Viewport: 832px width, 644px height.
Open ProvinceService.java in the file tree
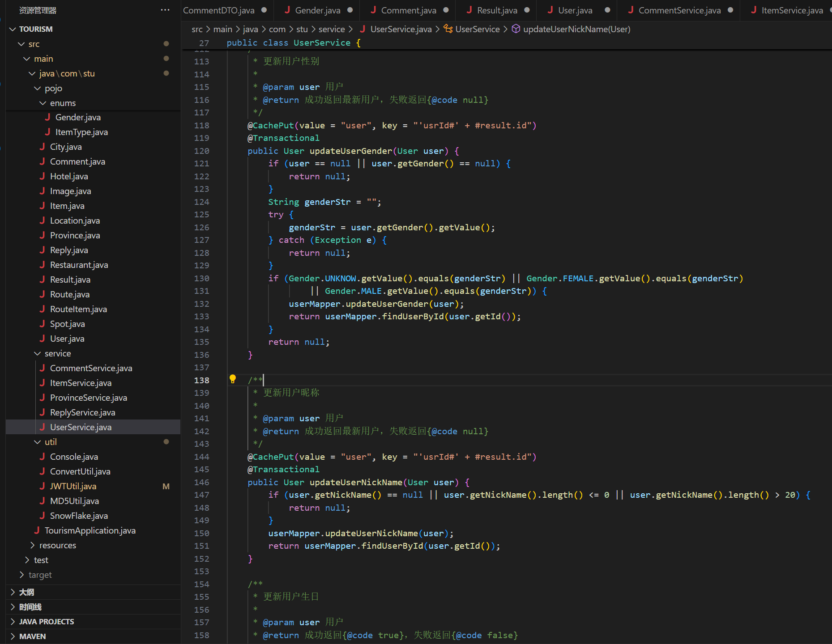(x=88, y=398)
